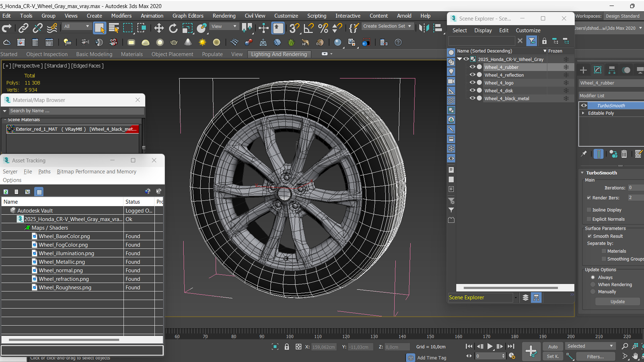Screen dimensions: 644x362
Task: Open the Rendering menu
Action: [x=224, y=16]
